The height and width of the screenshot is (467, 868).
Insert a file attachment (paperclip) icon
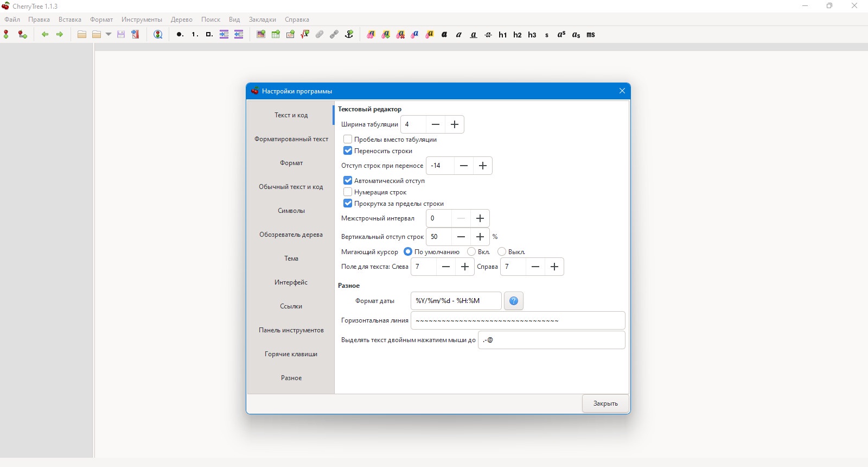pyautogui.click(x=320, y=34)
